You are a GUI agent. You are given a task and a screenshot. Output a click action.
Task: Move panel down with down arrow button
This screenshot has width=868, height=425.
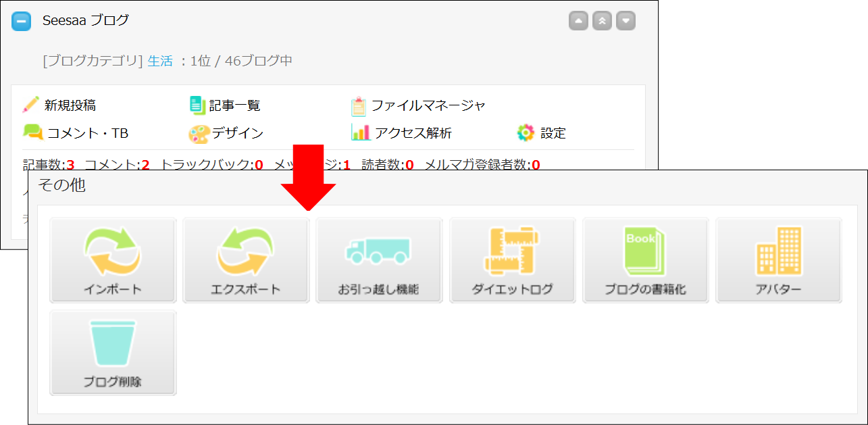tap(626, 21)
